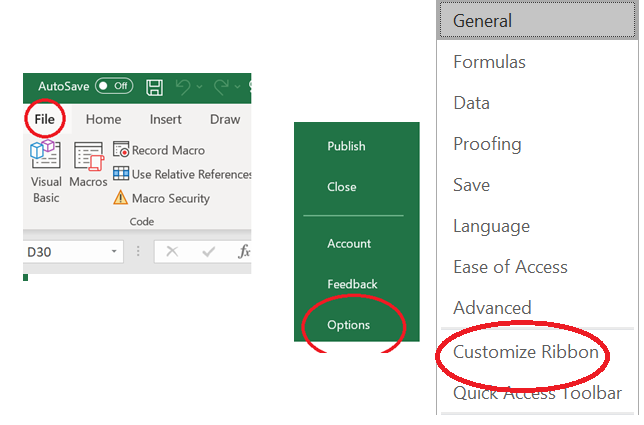Open the Visual Basic editor

[x=46, y=172]
